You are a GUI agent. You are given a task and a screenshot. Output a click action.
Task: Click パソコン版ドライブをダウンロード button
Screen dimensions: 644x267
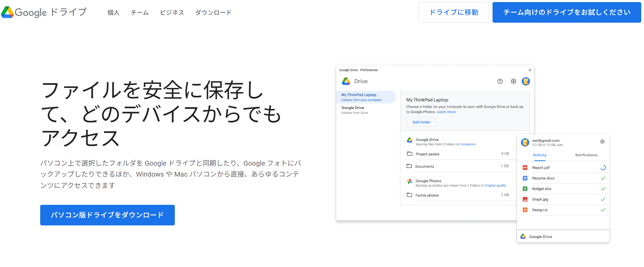(108, 215)
